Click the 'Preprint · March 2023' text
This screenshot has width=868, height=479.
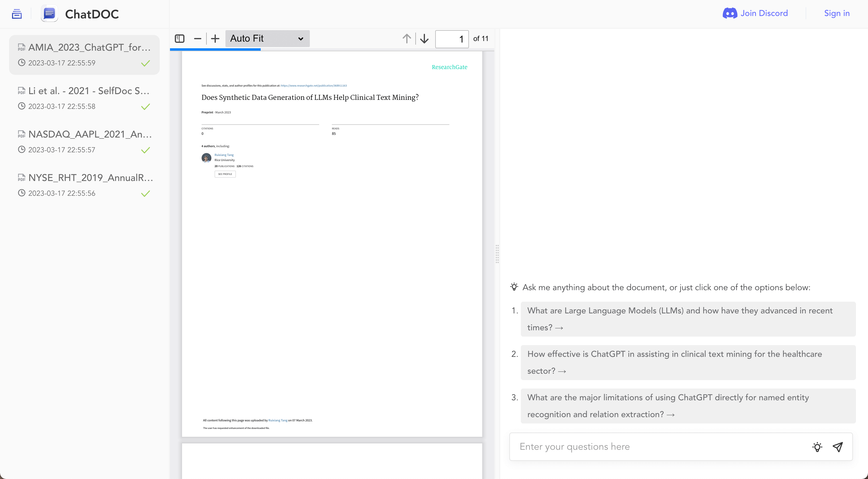click(216, 113)
